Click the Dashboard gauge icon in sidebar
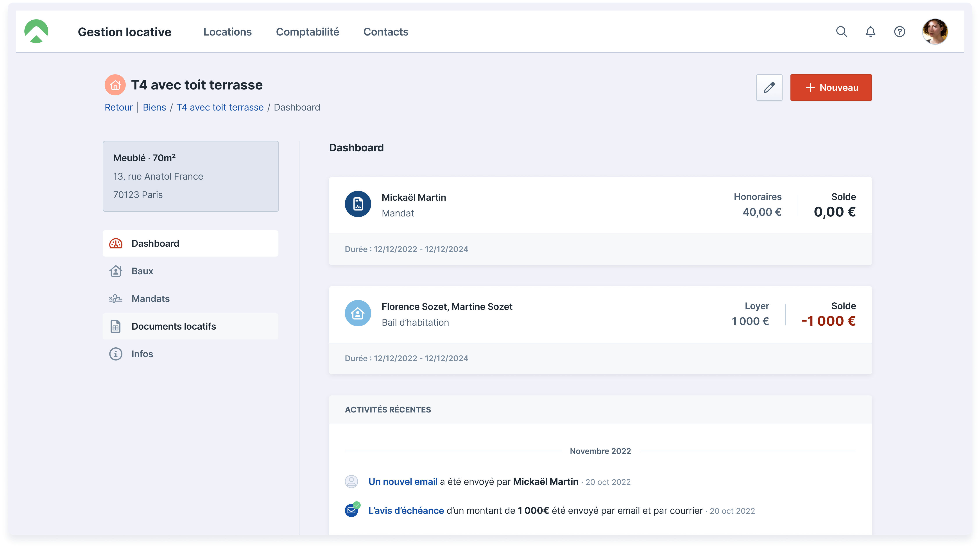Screen dimensions: 980x548 116,243
